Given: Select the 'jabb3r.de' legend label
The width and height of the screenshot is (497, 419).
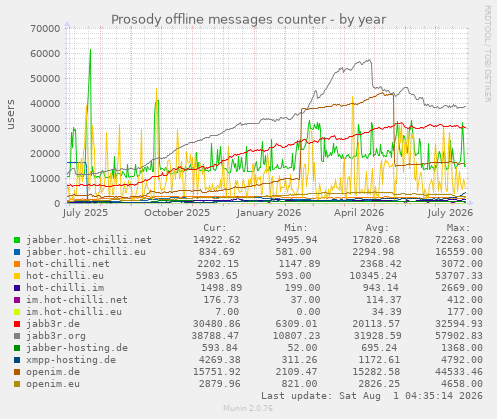Looking at the screenshot, I should click(53, 324).
